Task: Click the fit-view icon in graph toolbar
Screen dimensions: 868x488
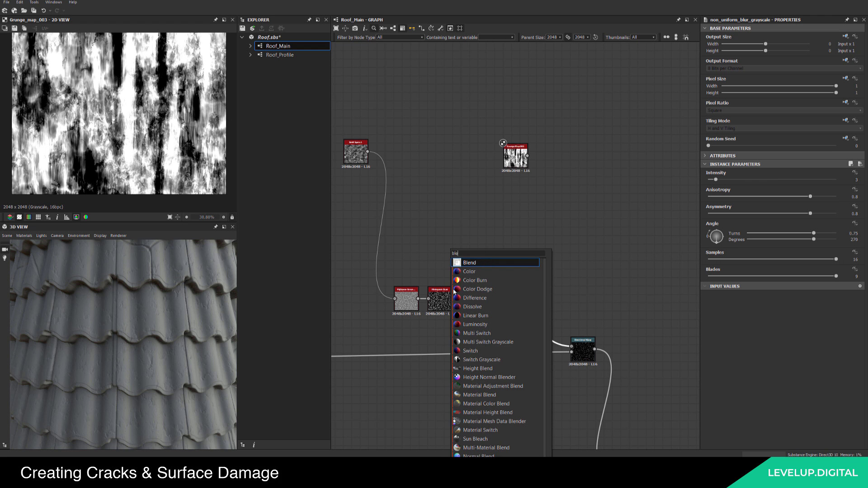Action: tap(336, 28)
